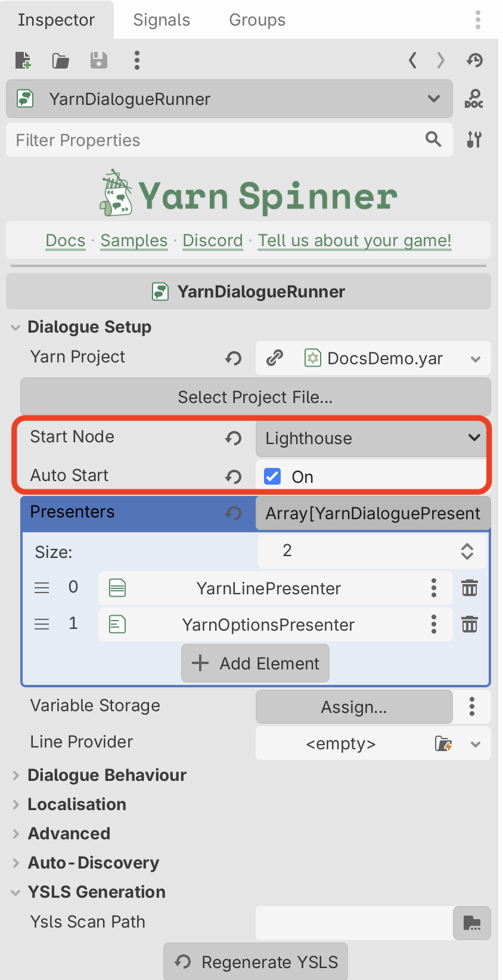Image resolution: width=503 pixels, height=980 pixels.
Task: Click the DocsDemo.yar project resource
Action: [x=375, y=358]
